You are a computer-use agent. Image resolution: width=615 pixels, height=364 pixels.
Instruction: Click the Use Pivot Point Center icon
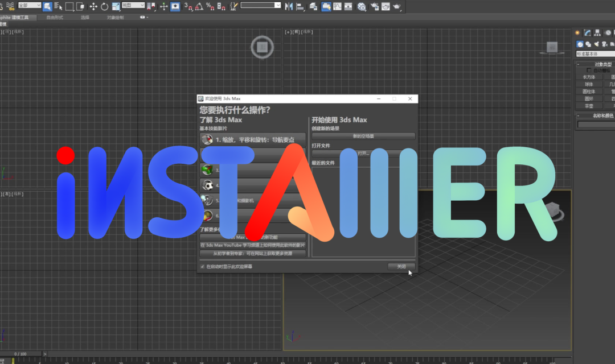tap(151, 6)
